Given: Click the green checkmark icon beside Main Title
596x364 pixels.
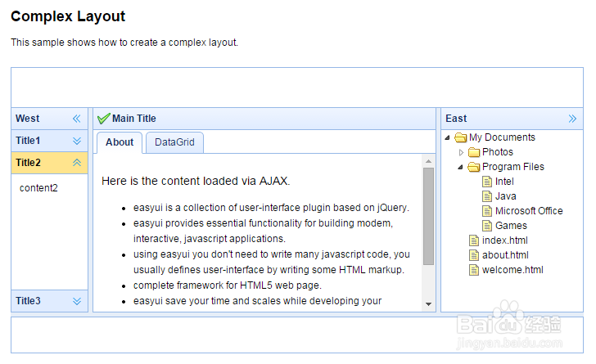Looking at the screenshot, I should click(103, 119).
